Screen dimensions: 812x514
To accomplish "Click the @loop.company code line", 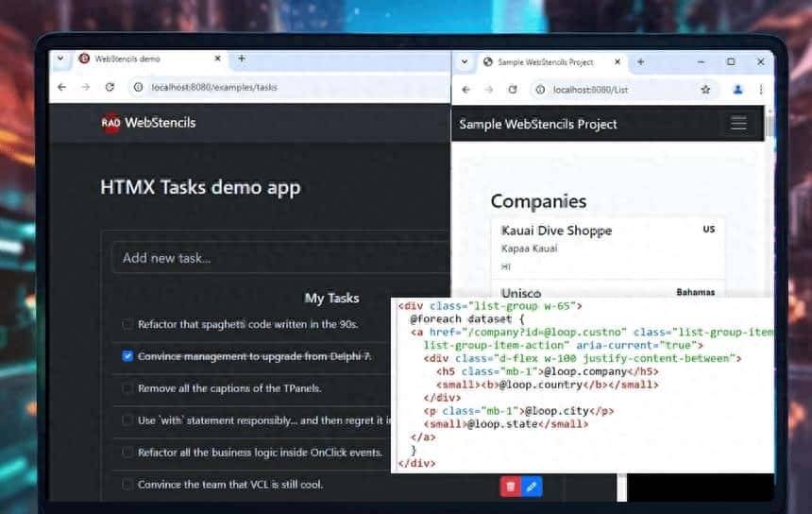I will click(x=548, y=371).
